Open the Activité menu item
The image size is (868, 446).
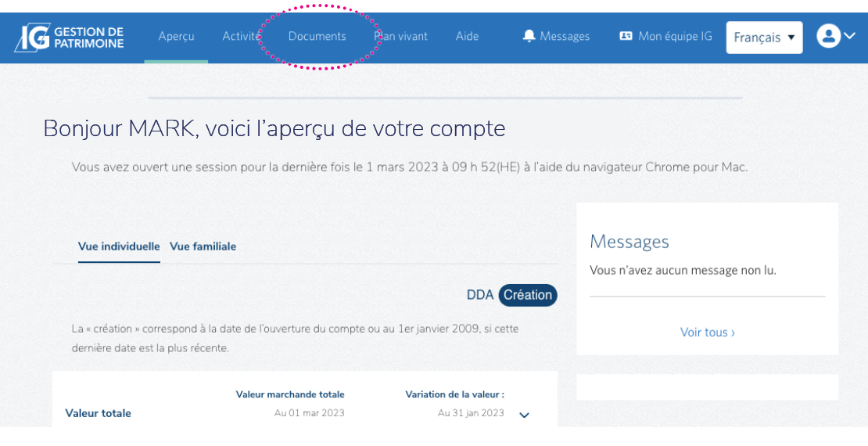(x=240, y=36)
